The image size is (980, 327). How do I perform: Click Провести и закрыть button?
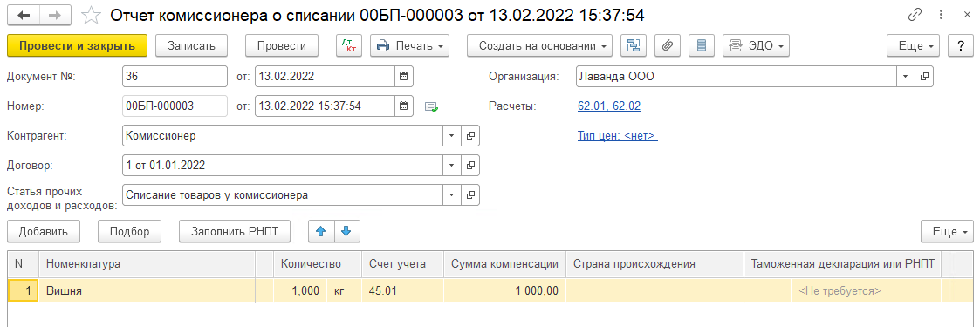[77, 45]
